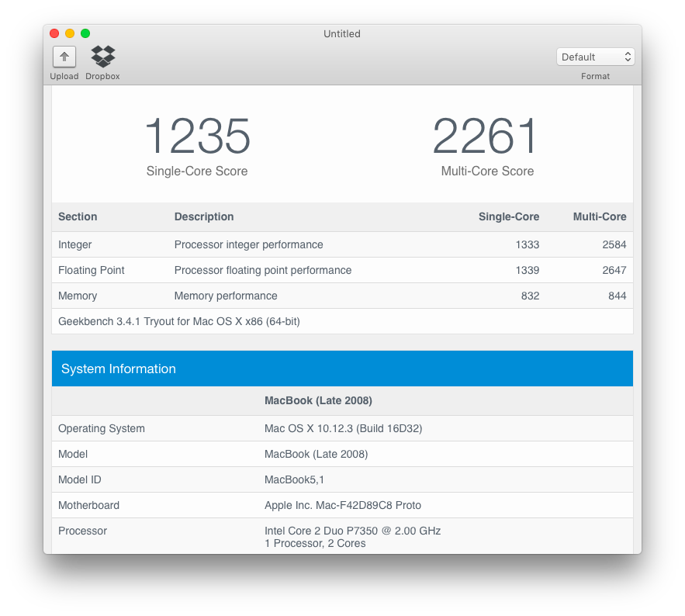Minimize window using yellow button
The height and width of the screenshot is (616, 685).
[70, 33]
